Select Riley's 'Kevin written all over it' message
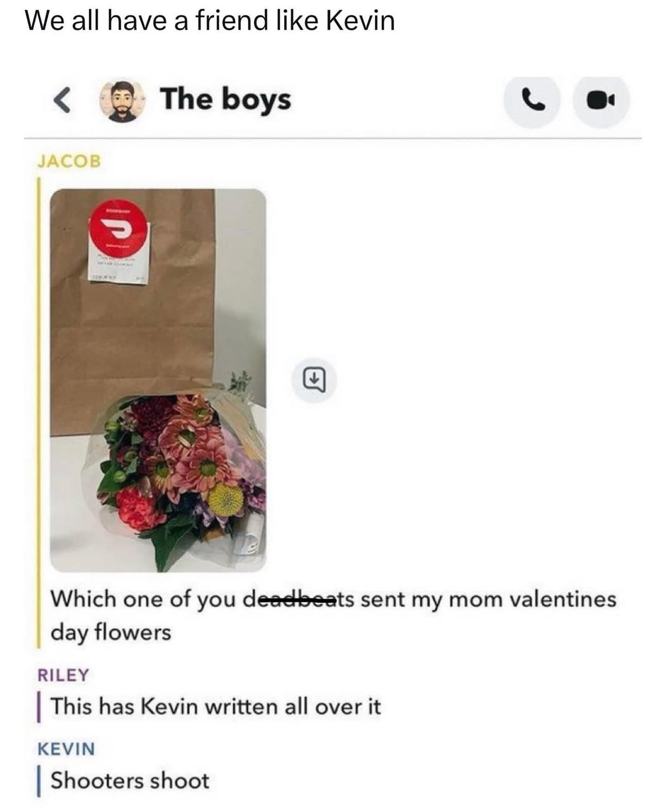Image resolution: width=666 pixels, height=812 pixels. (x=216, y=707)
